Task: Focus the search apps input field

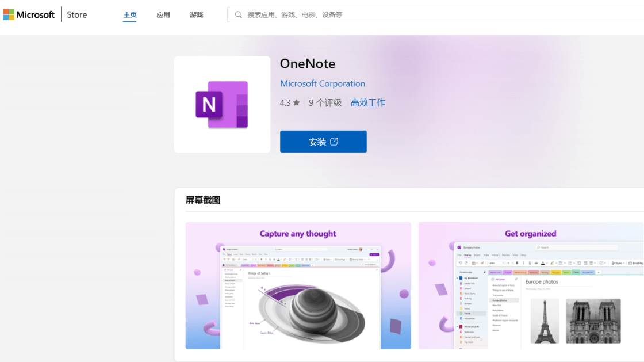Action: coord(435,15)
